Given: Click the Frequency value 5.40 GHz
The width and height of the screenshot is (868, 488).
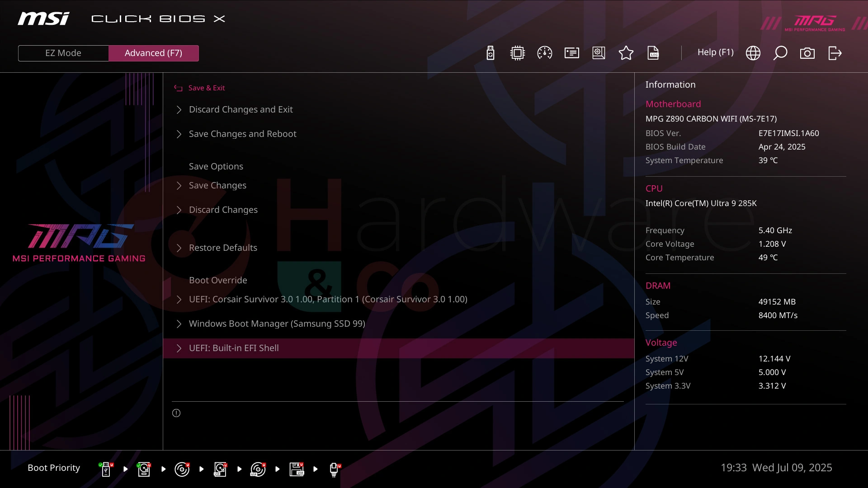Looking at the screenshot, I should [x=775, y=230].
